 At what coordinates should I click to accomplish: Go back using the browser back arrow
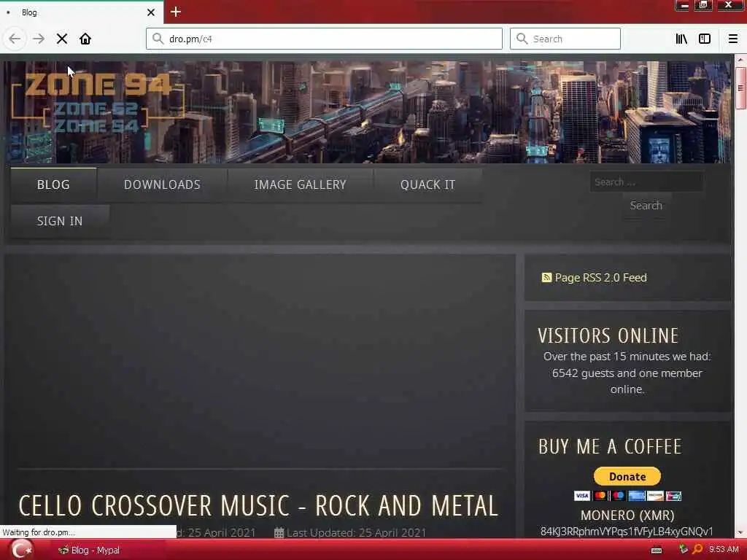pyautogui.click(x=15, y=39)
